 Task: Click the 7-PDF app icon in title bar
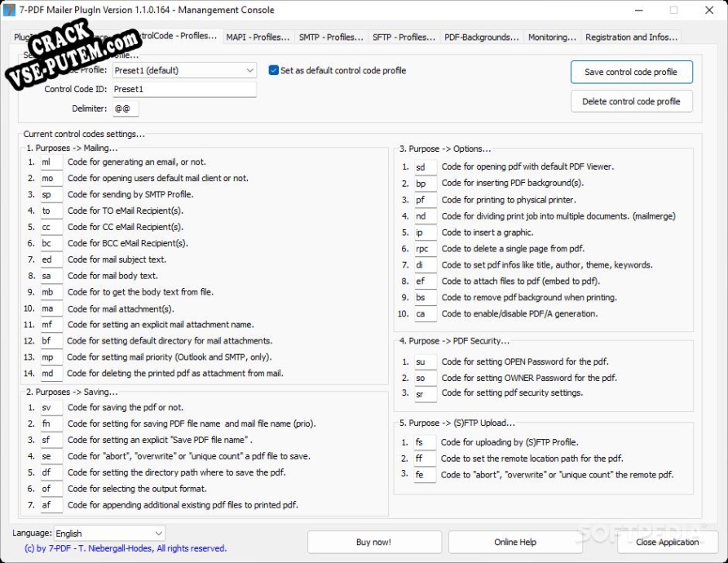pyautogui.click(x=9, y=10)
